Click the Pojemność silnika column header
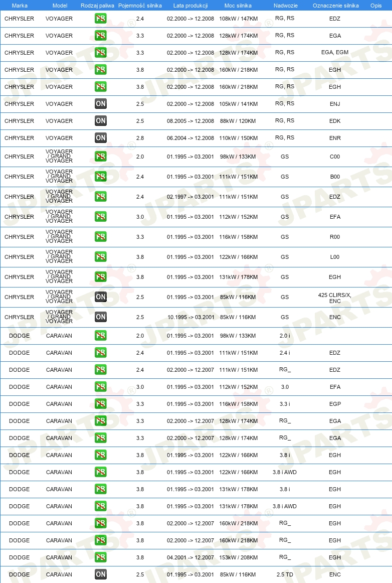This screenshot has height=583, width=392. [x=140, y=6]
